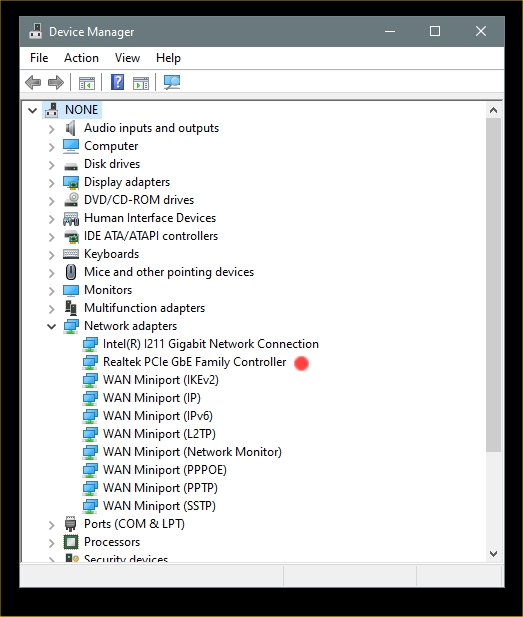Click the Mice and pointing devices icon
523x617 pixels.
point(71,272)
